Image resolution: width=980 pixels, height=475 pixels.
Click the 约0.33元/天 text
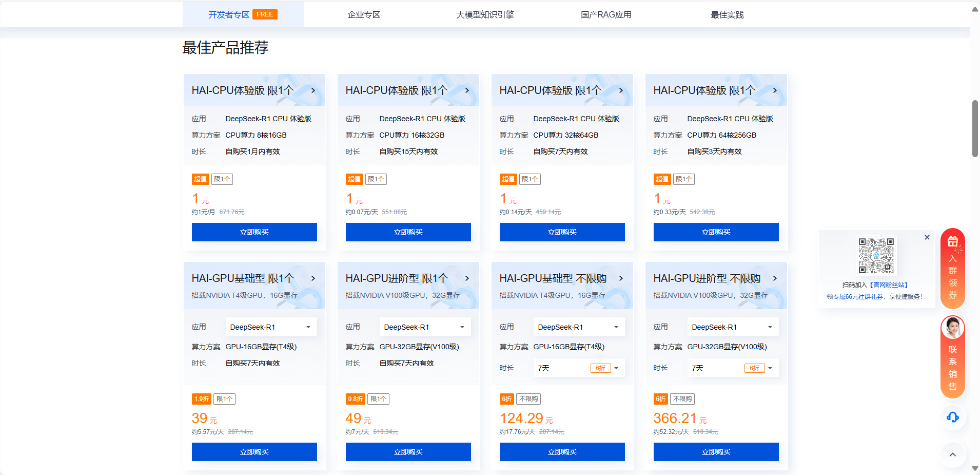(670, 212)
